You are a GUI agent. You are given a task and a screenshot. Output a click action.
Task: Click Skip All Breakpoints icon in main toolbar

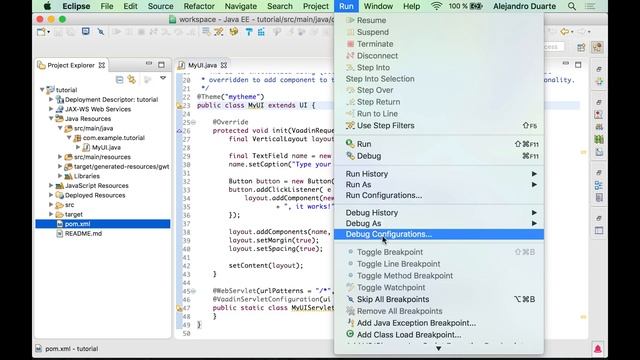(x=100, y=31)
